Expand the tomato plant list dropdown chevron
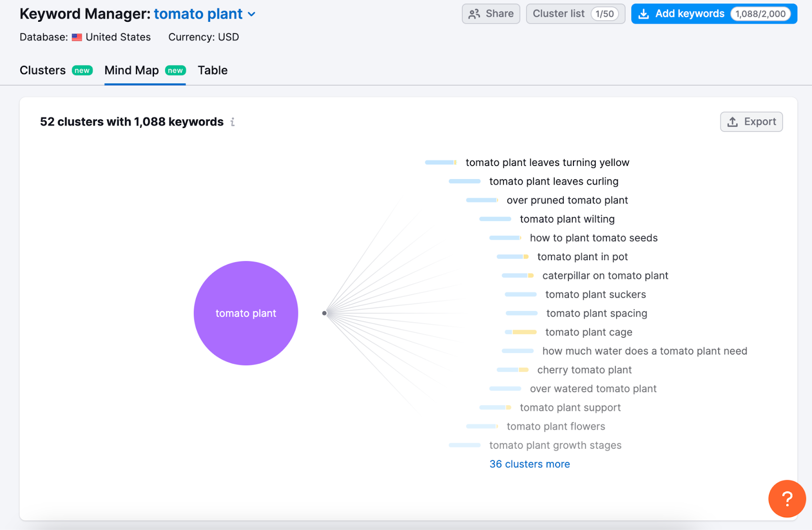This screenshot has width=812, height=530. 251,14
